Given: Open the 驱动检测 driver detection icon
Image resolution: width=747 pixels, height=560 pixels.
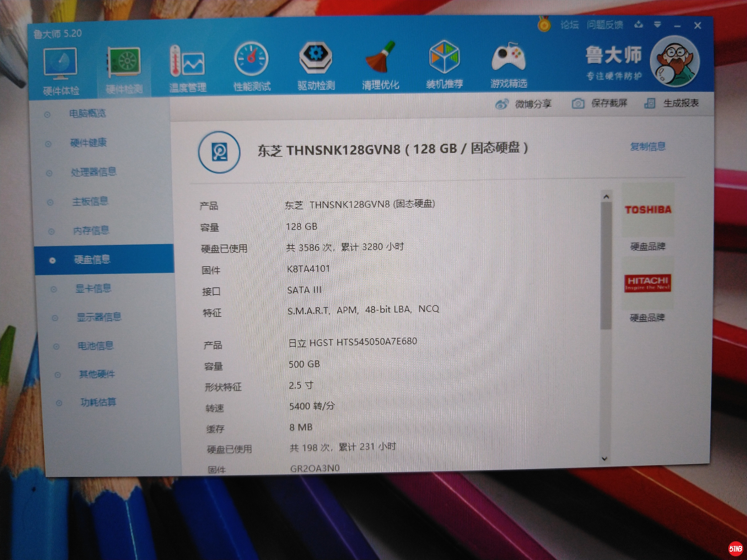Looking at the screenshot, I should pyautogui.click(x=316, y=58).
